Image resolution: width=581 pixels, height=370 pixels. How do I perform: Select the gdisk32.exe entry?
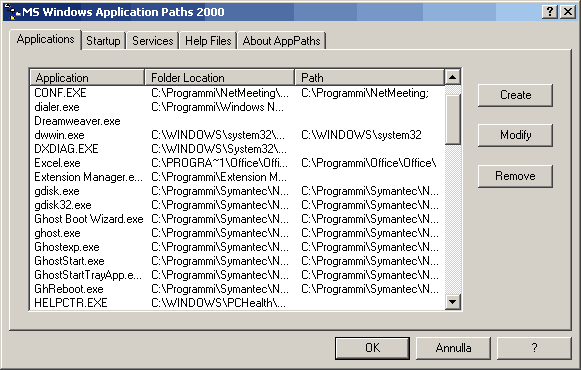[x=63, y=205]
